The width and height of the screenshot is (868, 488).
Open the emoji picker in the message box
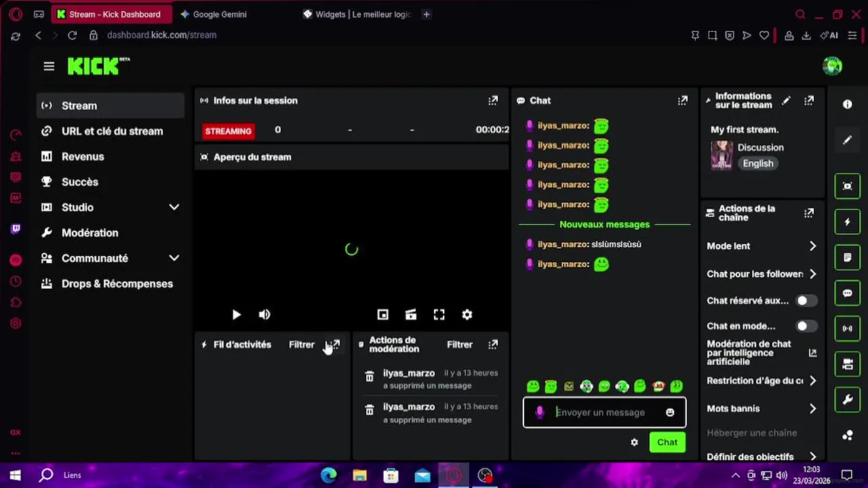(x=670, y=412)
